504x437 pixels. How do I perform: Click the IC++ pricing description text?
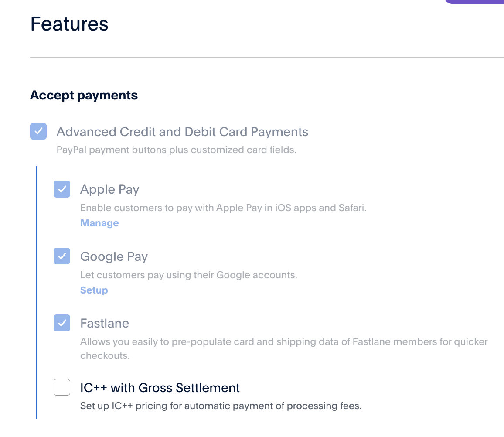[x=221, y=406]
